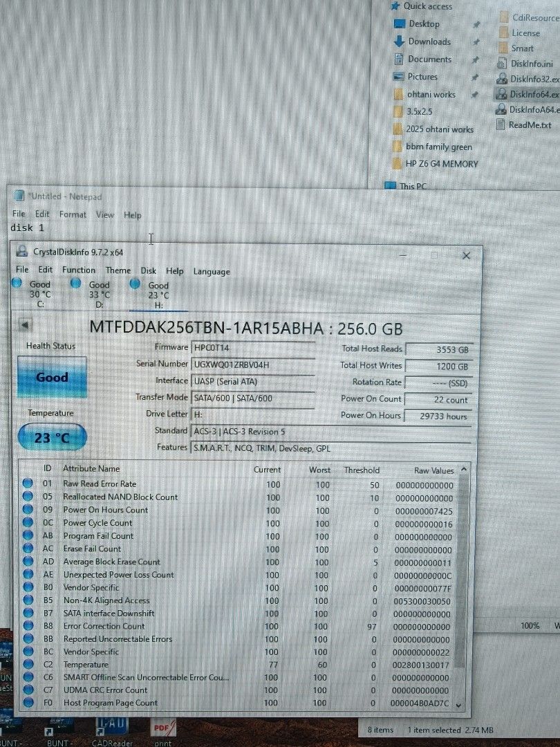Viewport: 560px width, 747px height.
Task: Click status icon of Host Program Page Count
Action: 28,702
